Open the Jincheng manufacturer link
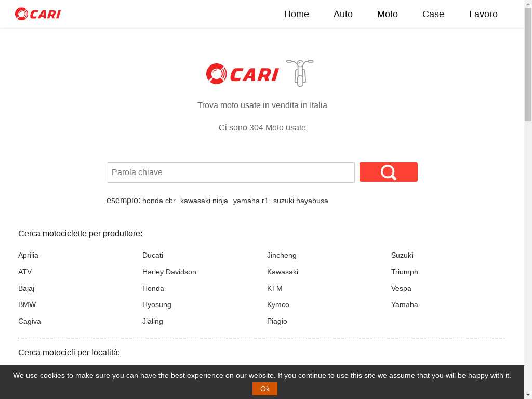532x399 pixels. pos(282,255)
